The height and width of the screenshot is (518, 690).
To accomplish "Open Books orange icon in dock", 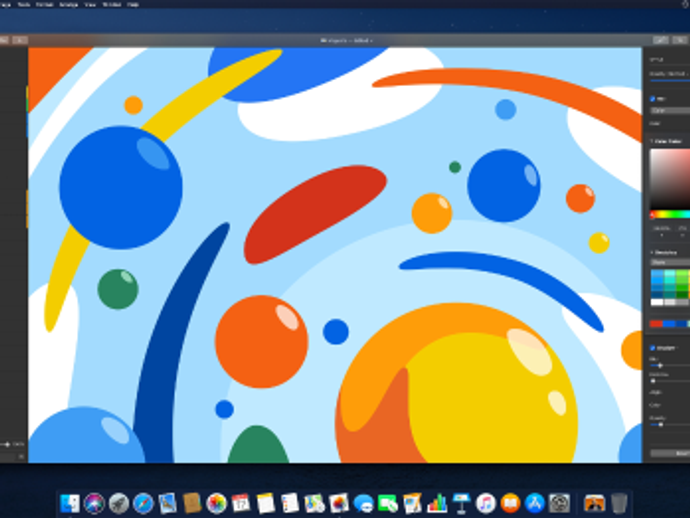I will (x=510, y=503).
